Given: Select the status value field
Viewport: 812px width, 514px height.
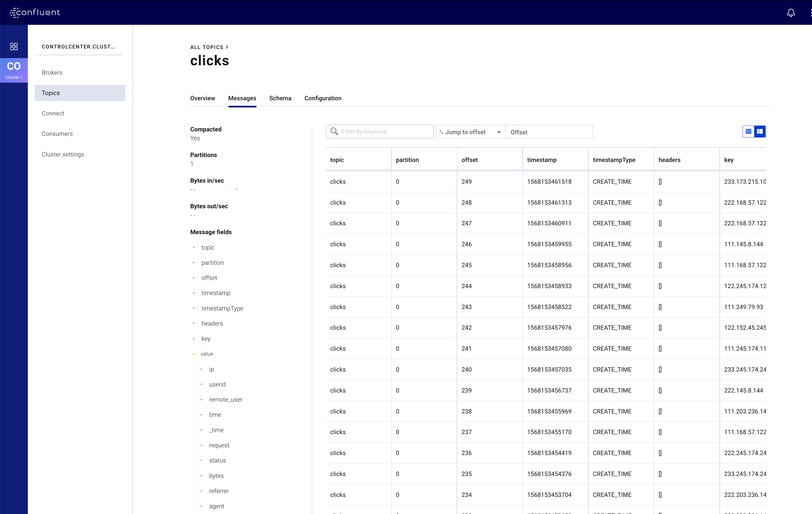Looking at the screenshot, I should [x=218, y=460].
